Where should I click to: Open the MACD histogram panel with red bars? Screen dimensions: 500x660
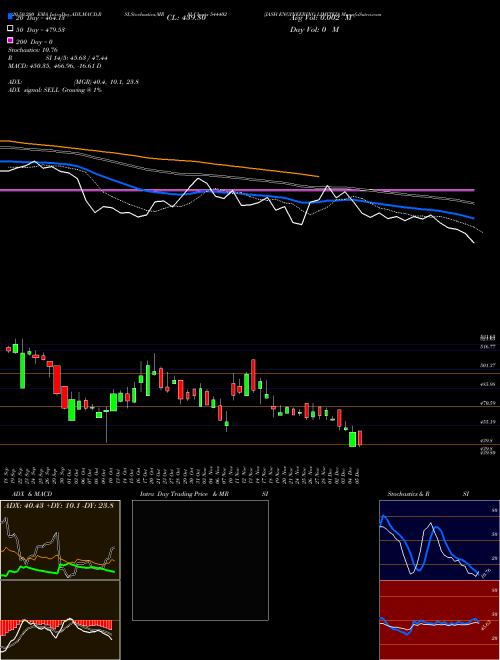pyautogui.click(x=60, y=620)
